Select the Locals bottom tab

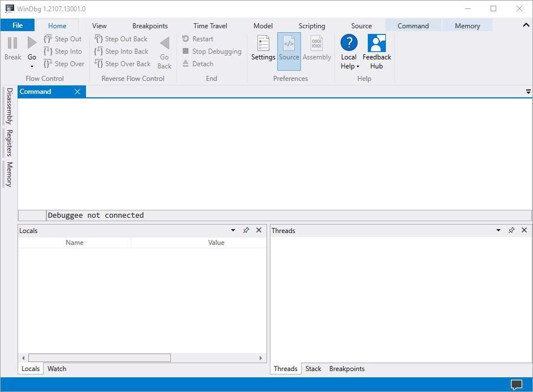coord(31,369)
